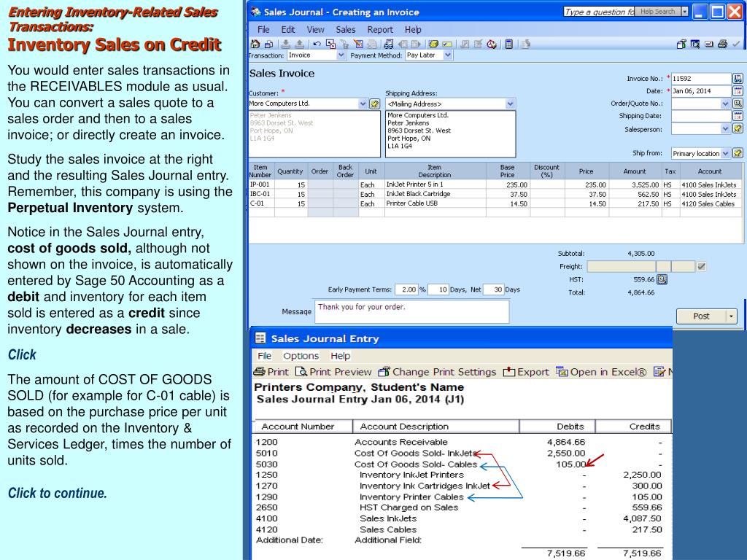
Task: Open Options menu in Sales Journal Entry window
Action: pyautogui.click(x=301, y=356)
